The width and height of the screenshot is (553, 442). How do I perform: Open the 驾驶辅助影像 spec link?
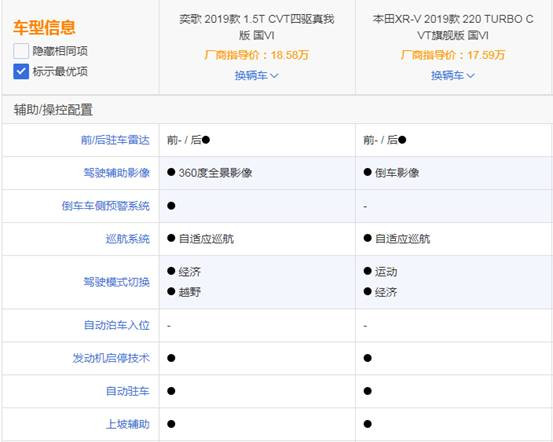coord(117,173)
